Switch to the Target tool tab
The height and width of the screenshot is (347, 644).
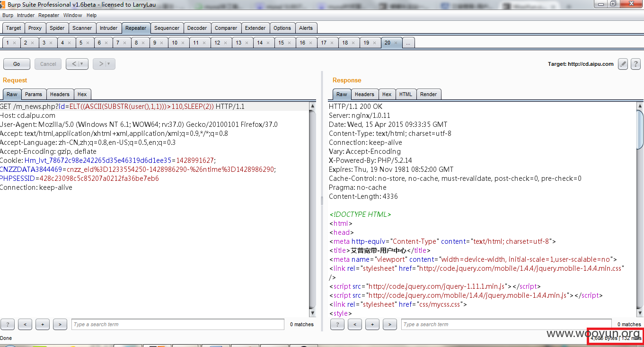[13, 28]
